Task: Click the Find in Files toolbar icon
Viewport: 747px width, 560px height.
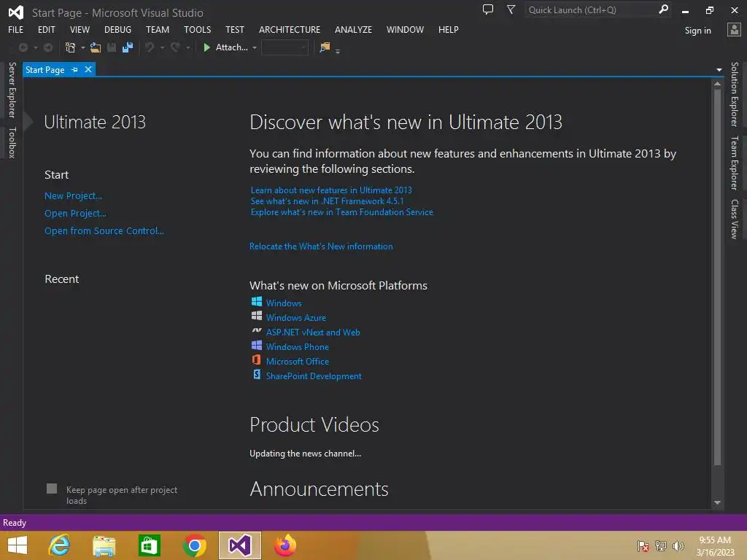Action: (x=325, y=47)
